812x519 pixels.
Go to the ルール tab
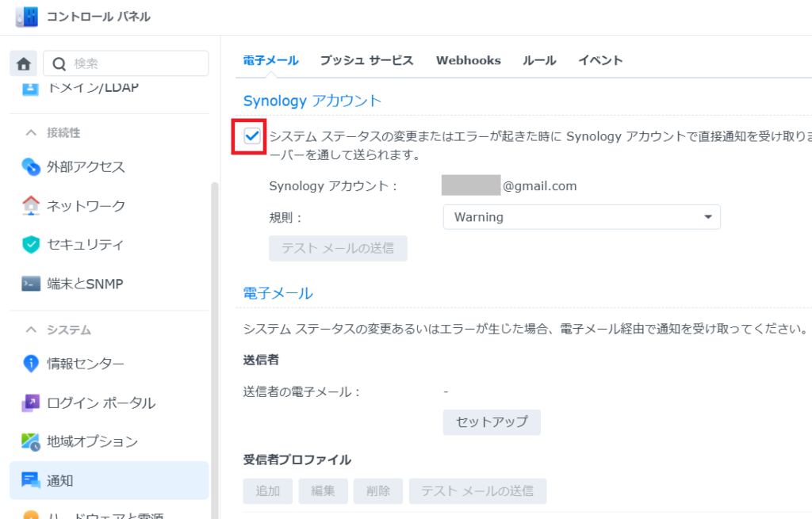539,60
